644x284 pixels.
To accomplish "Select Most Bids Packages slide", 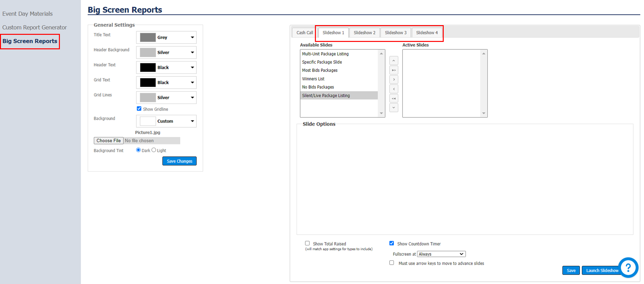I will click(339, 70).
